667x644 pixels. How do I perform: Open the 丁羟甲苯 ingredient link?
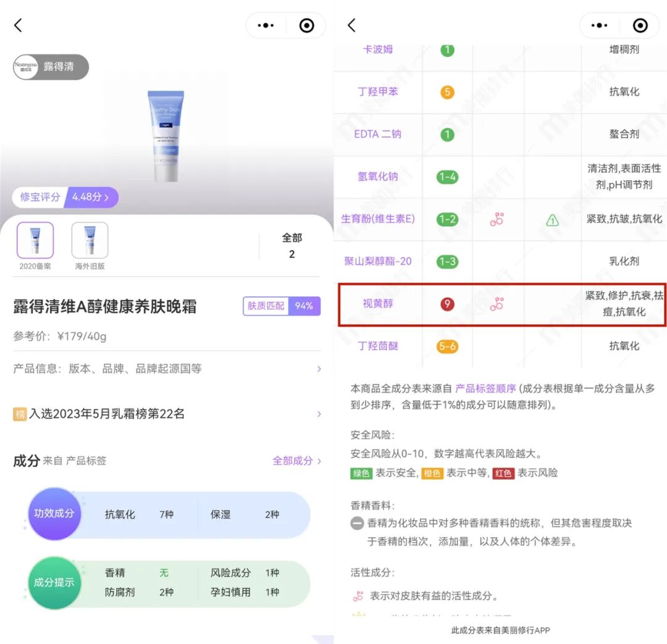tap(378, 92)
